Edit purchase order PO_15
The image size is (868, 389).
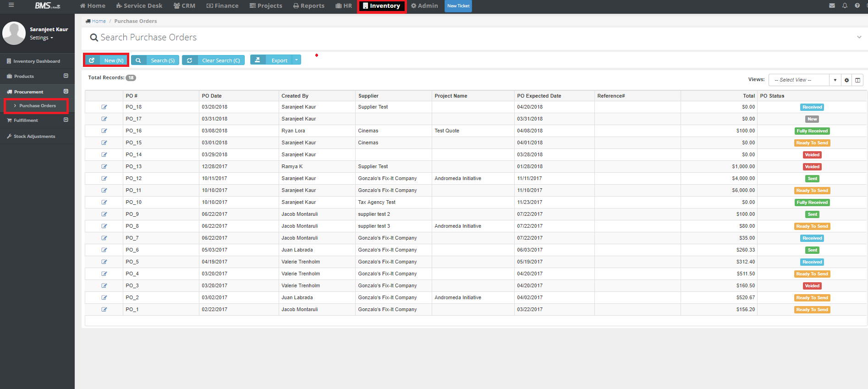pos(104,142)
